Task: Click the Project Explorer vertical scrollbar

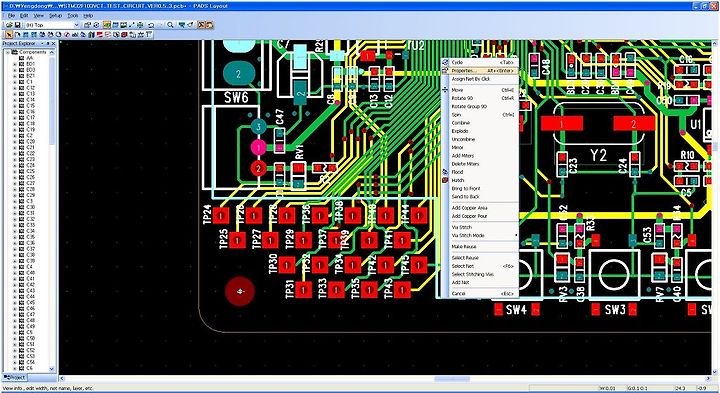Action: [x=51, y=211]
